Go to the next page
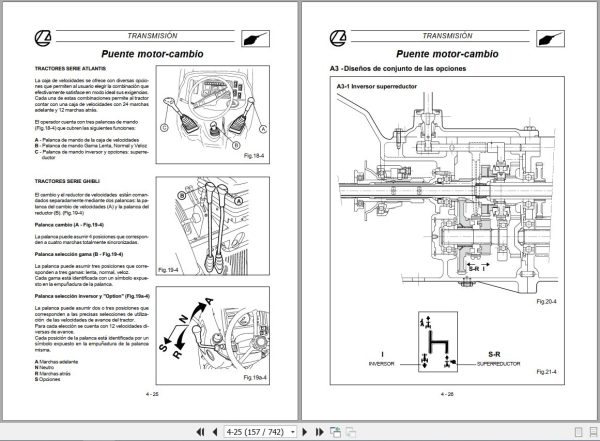The width and height of the screenshot is (600, 441). pyautogui.click(x=305, y=432)
